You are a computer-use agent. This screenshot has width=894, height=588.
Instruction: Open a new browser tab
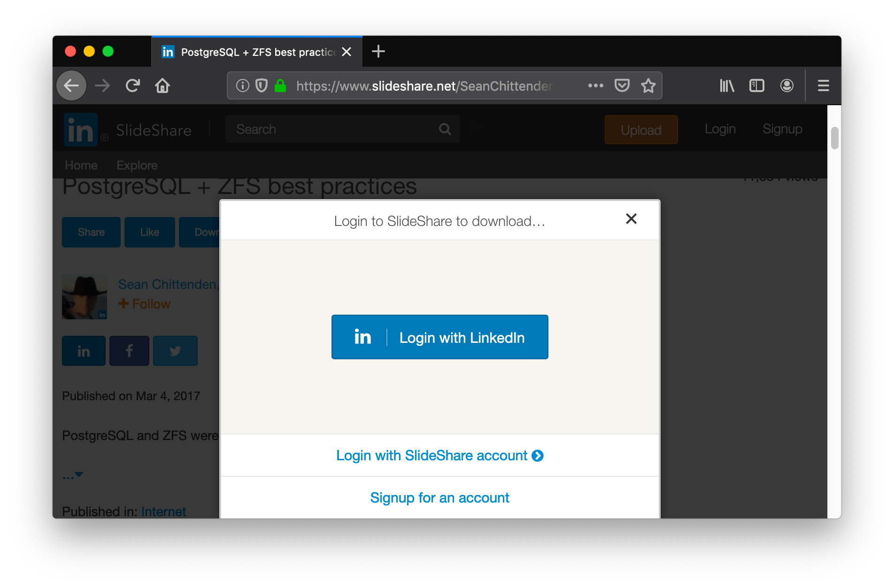tap(378, 51)
